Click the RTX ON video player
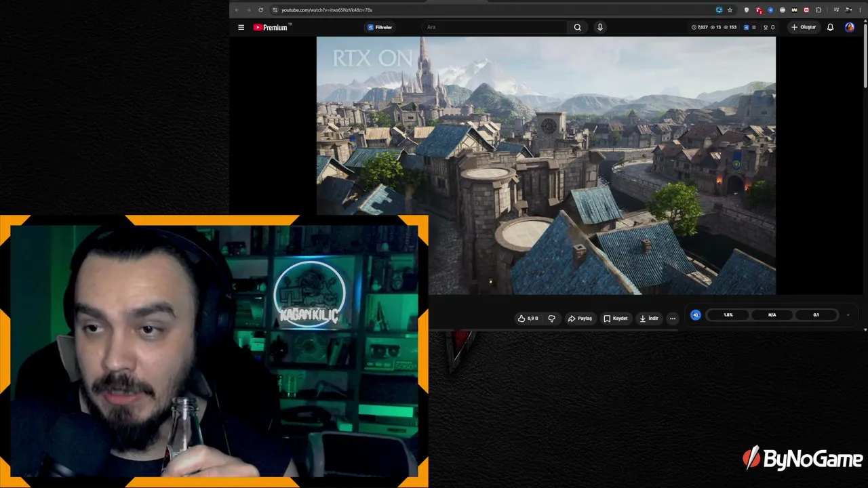Image resolution: width=868 pixels, height=488 pixels. [546, 165]
